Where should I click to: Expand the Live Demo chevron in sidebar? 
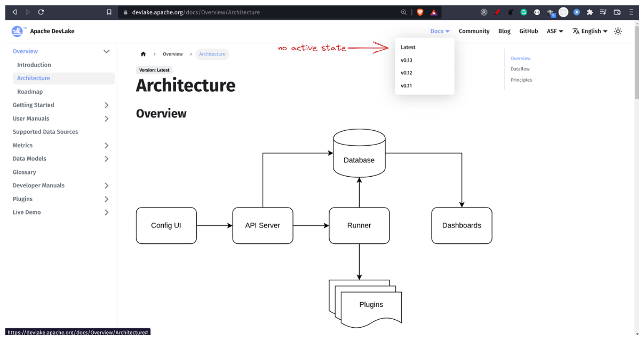(106, 212)
